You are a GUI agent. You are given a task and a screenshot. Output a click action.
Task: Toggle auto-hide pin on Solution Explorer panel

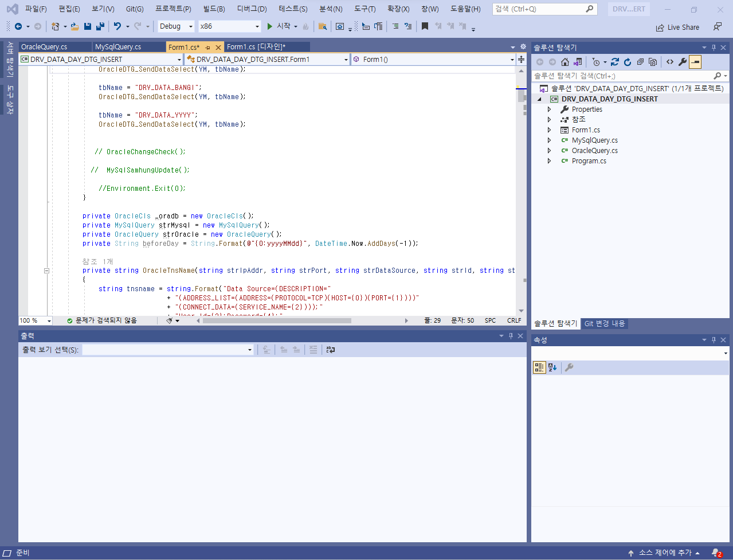click(x=714, y=48)
